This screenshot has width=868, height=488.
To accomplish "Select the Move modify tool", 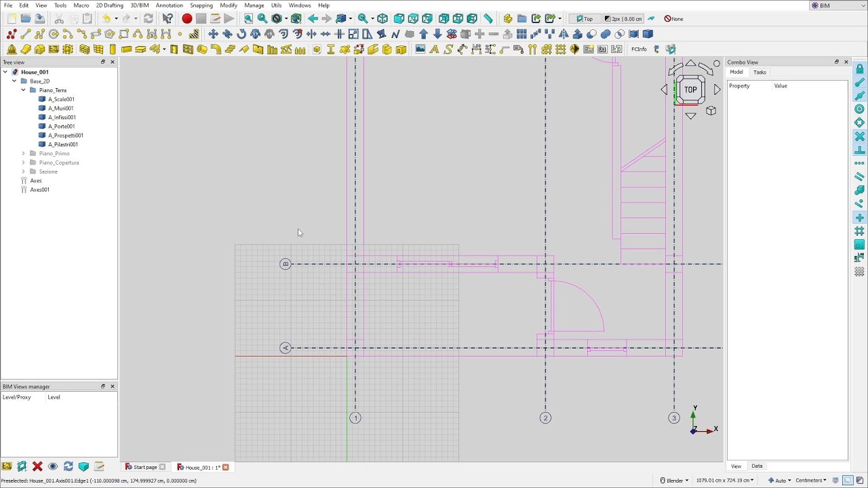I will (213, 34).
